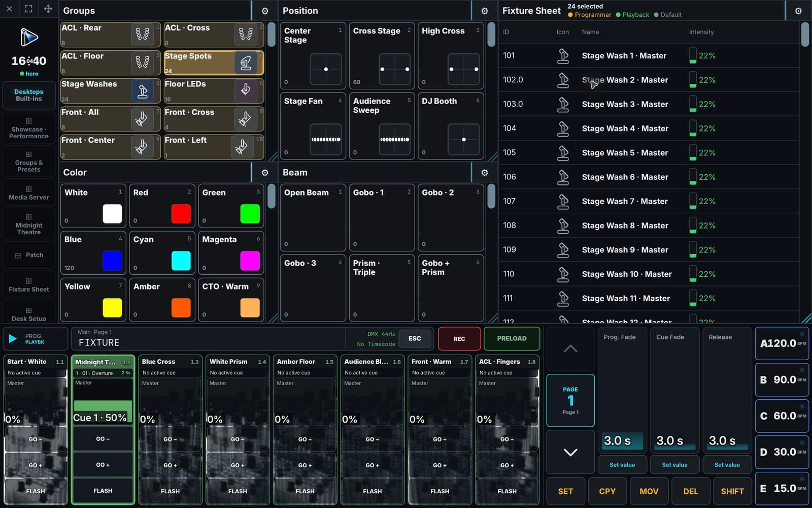The height and width of the screenshot is (508, 812).
Task: Click GO – on Amber Floor playback
Action: pos(305,439)
